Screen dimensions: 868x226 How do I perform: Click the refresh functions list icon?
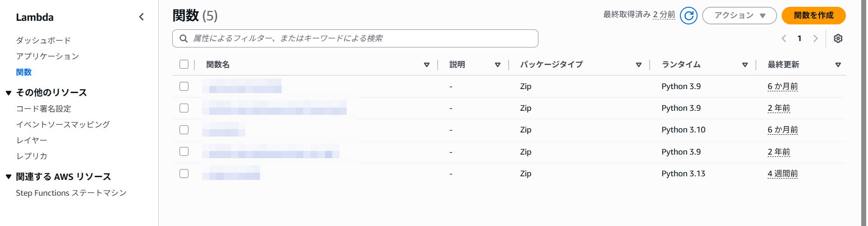[689, 15]
